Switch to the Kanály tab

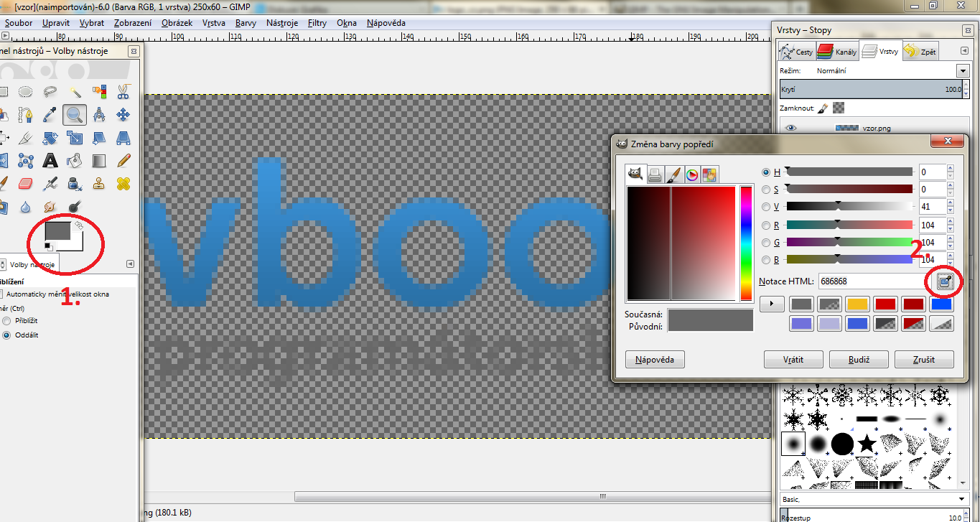coord(837,52)
